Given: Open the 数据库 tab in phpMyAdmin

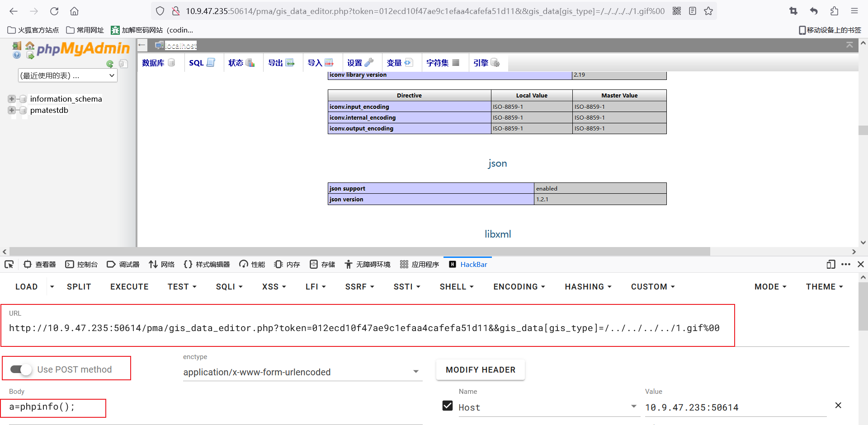Looking at the screenshot, I should (159, 63).
